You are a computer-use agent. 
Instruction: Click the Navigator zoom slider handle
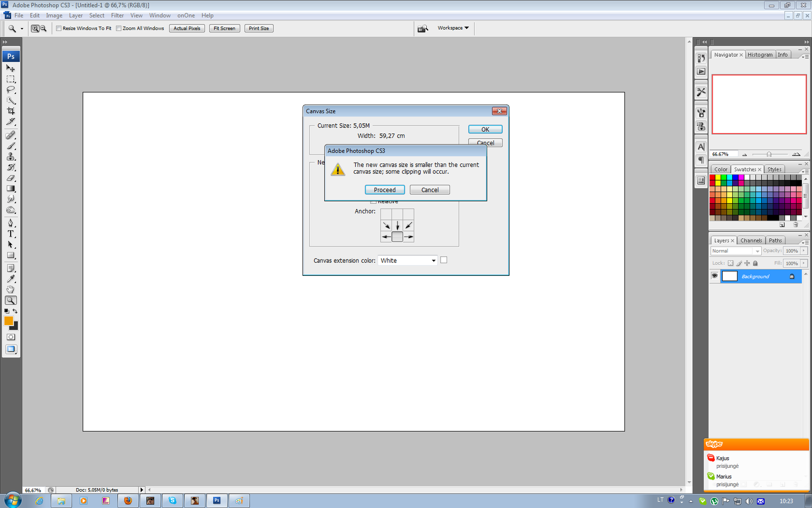pyautogui.click(x=769, y=154)
